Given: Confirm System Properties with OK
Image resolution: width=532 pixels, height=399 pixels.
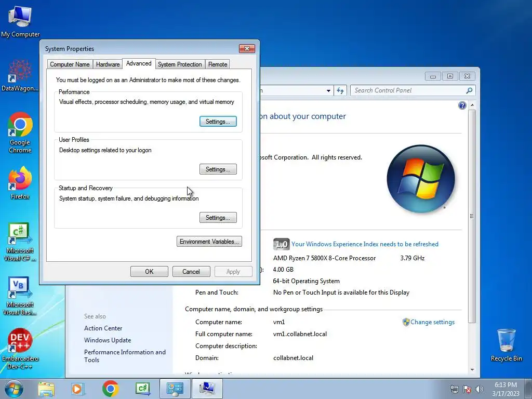Looking at the screenshot, I should 149,271.
